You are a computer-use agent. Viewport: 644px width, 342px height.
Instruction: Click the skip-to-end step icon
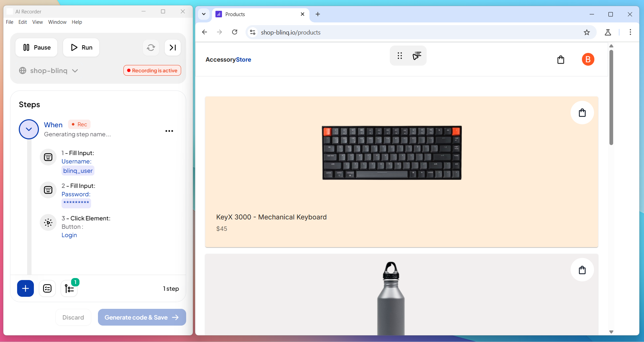click(x=173, y=48)
